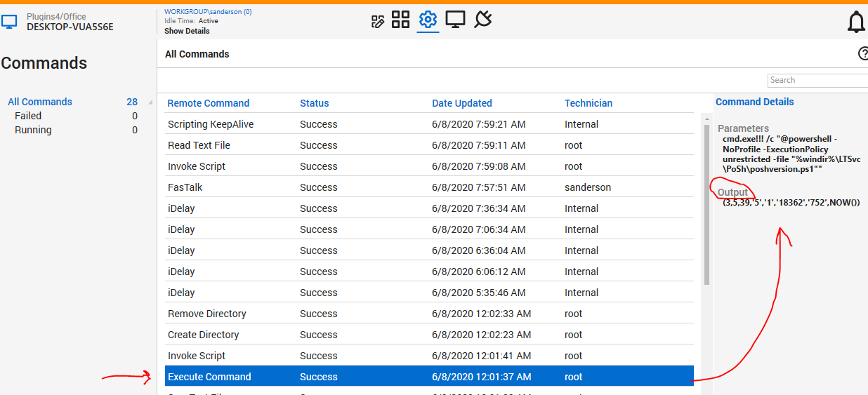Screen dimensions: 868x395
Task: Show the Running commands filter
Action: [33, 130]
